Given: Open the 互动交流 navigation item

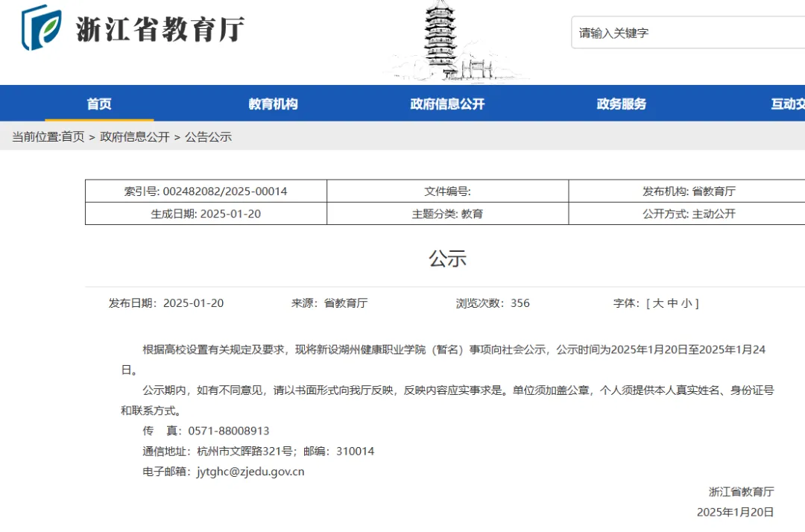Looking at the screenshot, I should click(787, 104).
